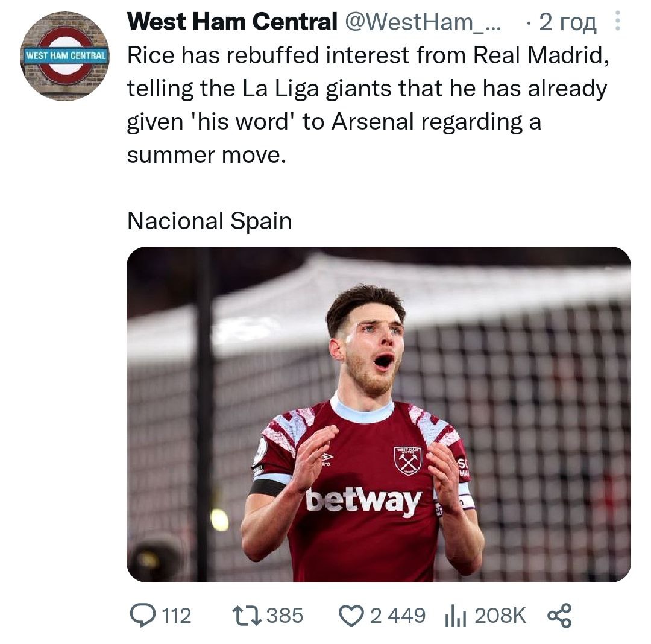Screen dimensions: 651x644
Task: Click the 2 449 likes count
Action: point(398,616)
